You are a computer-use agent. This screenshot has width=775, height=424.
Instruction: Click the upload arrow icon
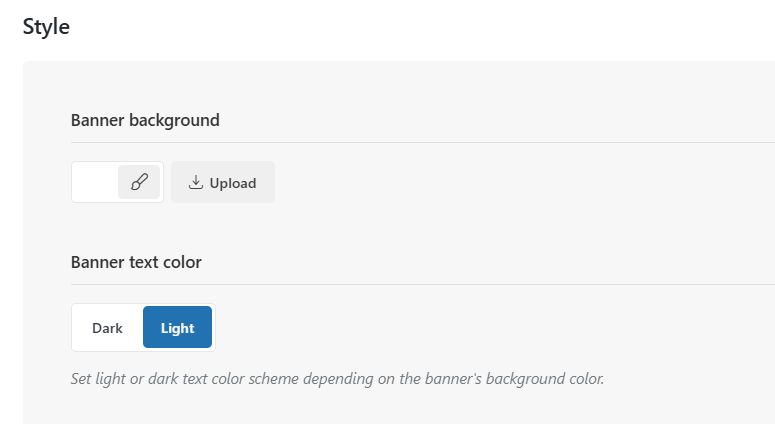[196, 182]
